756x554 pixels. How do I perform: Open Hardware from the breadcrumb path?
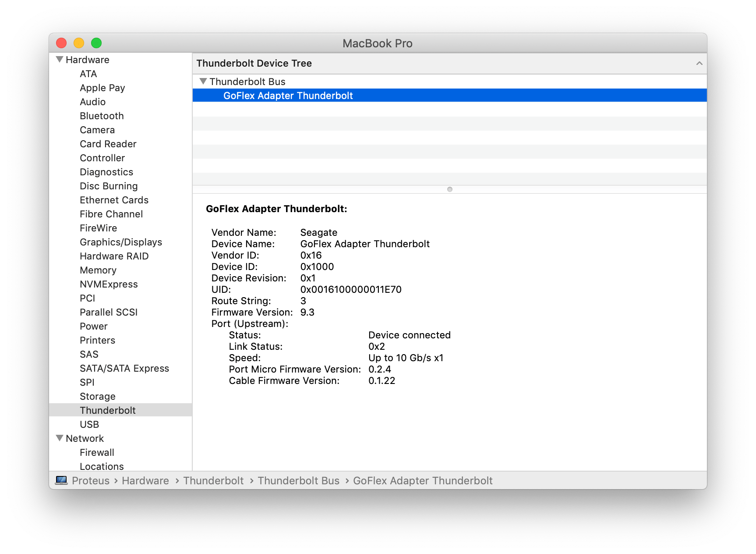(x=146, y=481)
